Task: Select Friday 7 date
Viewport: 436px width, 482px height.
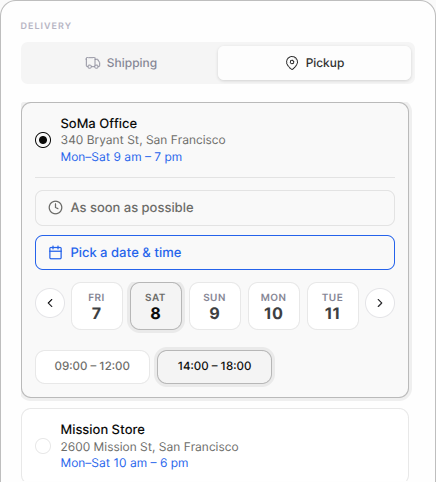Action: tap(97, 306)
